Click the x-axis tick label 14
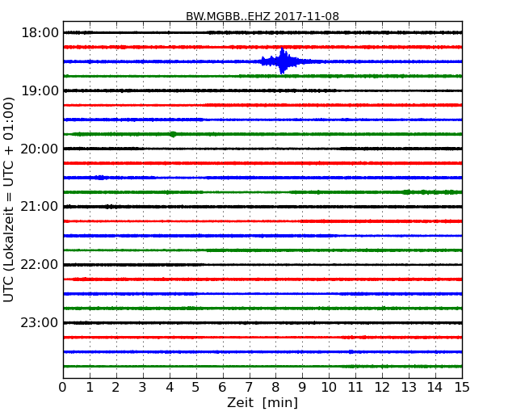Viewport: 525px width, 420px height. tap(435, 388)
